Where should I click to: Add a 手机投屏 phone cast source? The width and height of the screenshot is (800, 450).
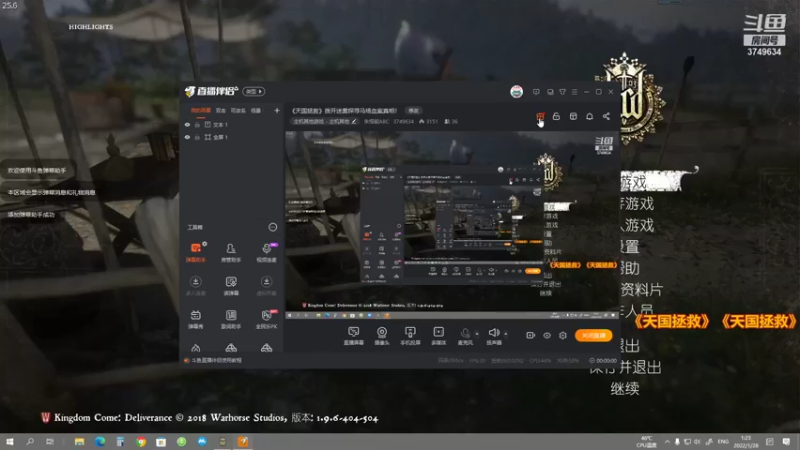pyautogui.click(x=410, y=336)
